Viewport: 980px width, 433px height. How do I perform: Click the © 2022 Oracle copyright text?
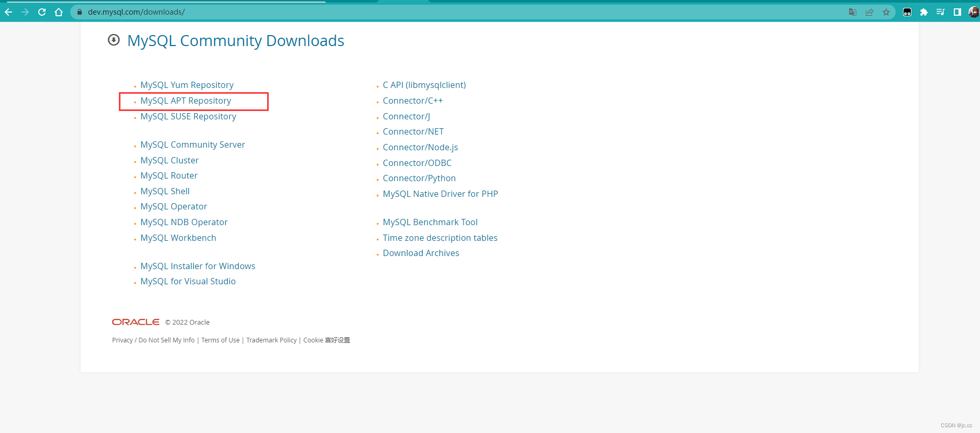(x=188, y=323)
